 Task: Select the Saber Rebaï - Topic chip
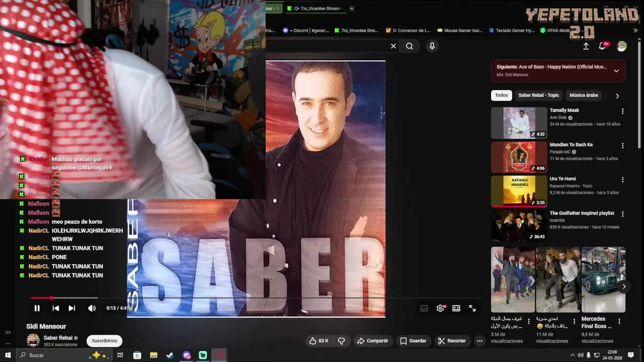coord(538,95)
